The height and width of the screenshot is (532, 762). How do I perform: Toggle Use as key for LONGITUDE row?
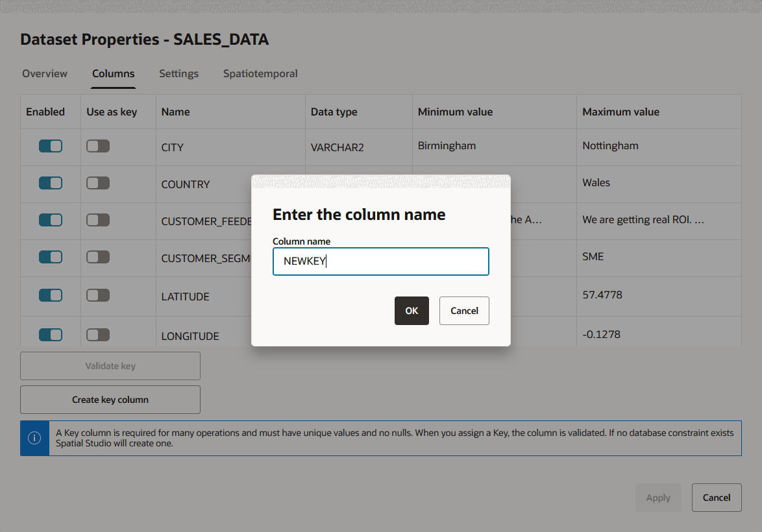point(98,334)
